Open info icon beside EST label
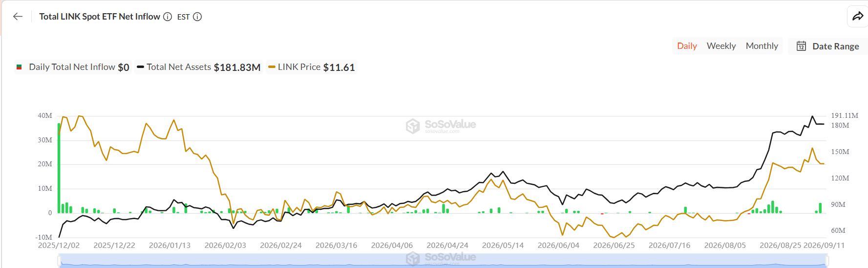This screenshot has height=268, width=868. 197,17
